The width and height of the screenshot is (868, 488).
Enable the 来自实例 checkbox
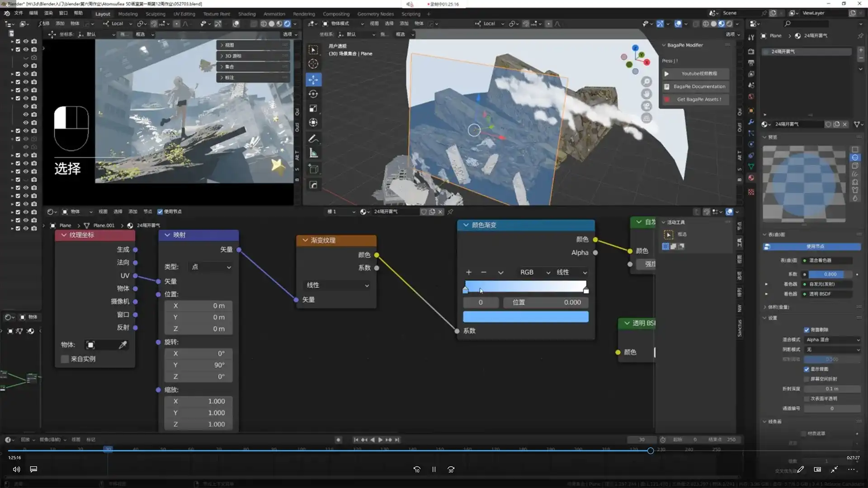(65, 359)
